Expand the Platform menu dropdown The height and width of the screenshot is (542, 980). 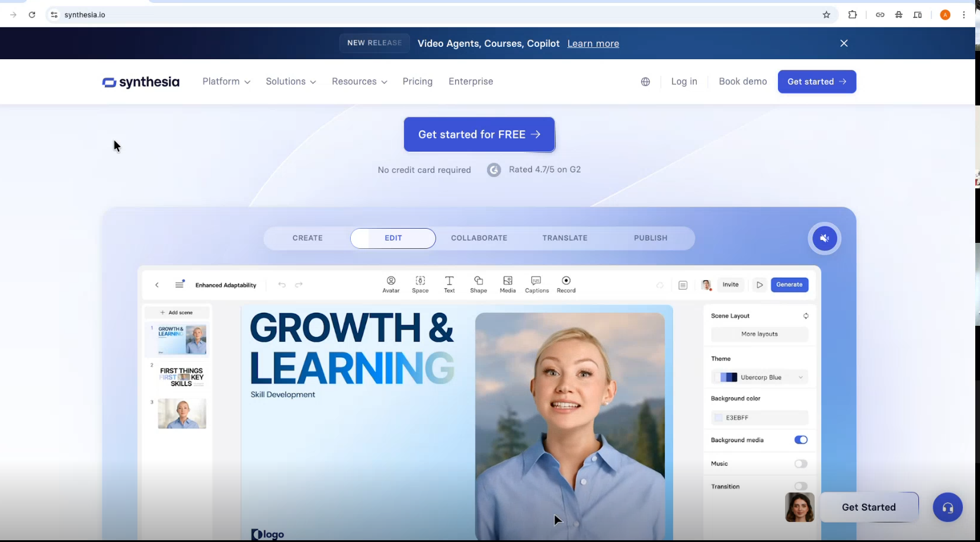pos(226,82)
